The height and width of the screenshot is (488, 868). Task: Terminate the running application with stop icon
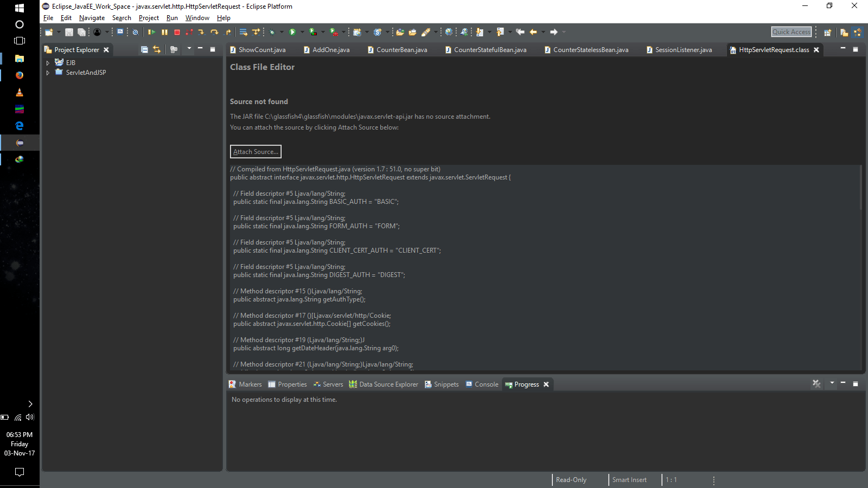click(176, 32)
